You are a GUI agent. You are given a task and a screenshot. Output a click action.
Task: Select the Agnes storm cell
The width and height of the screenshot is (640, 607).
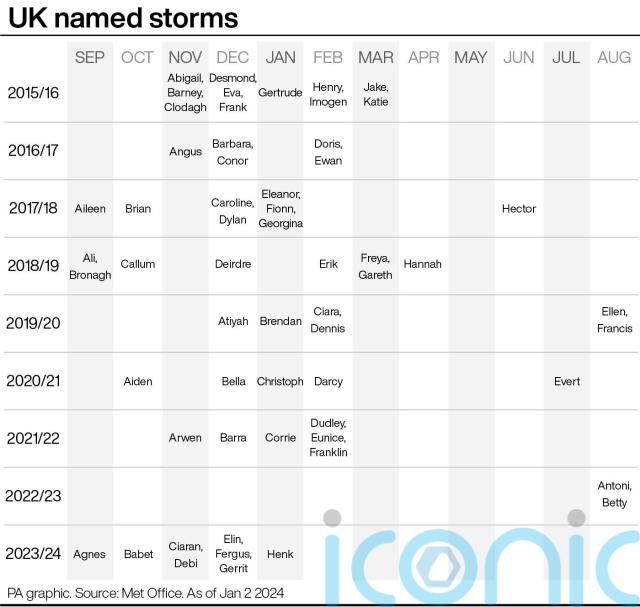pyautogui.click(x=89, y=554)
